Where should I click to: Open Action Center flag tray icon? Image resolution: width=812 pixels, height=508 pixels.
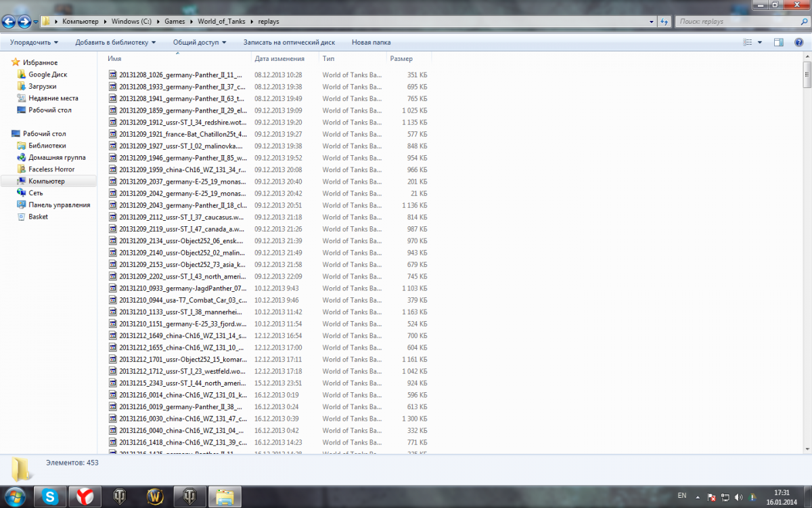[711, 497]
